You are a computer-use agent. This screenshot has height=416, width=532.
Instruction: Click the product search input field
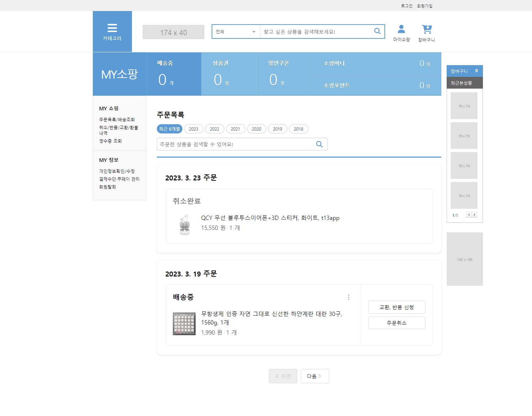[x=316, y=32]
